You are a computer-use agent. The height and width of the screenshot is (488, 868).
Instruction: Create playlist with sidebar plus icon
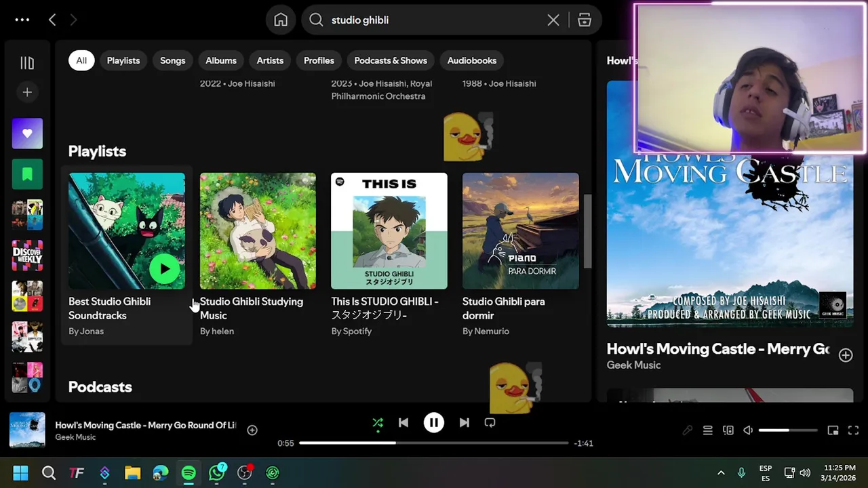tap(27, 92)
